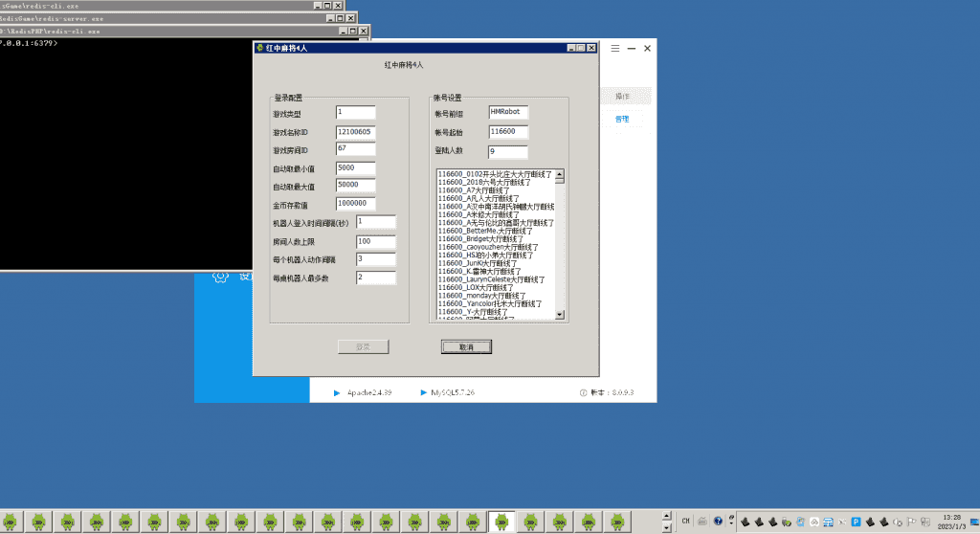Click the 游戏类型 input field

pyautogui.click(x=356, y=113)
